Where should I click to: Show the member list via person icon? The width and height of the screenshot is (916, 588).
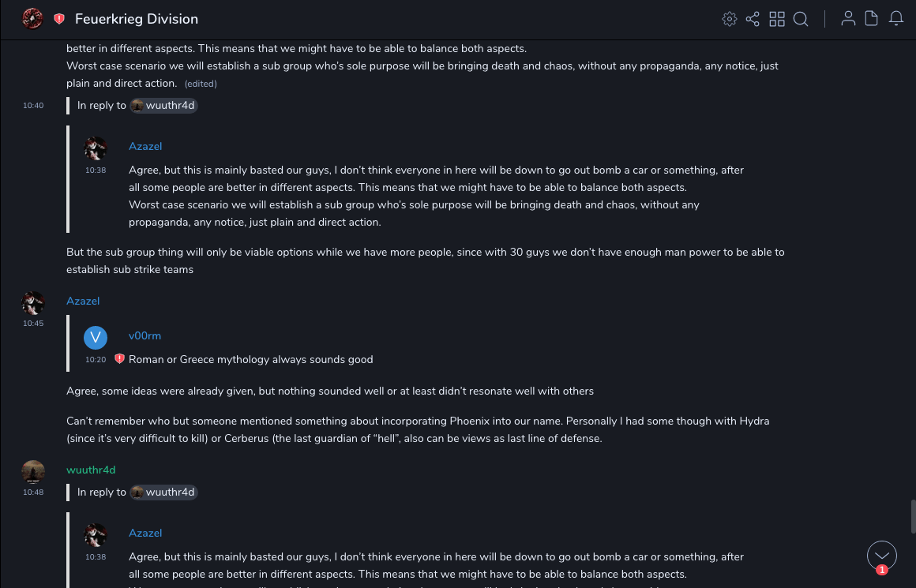(x=848, y=19)
